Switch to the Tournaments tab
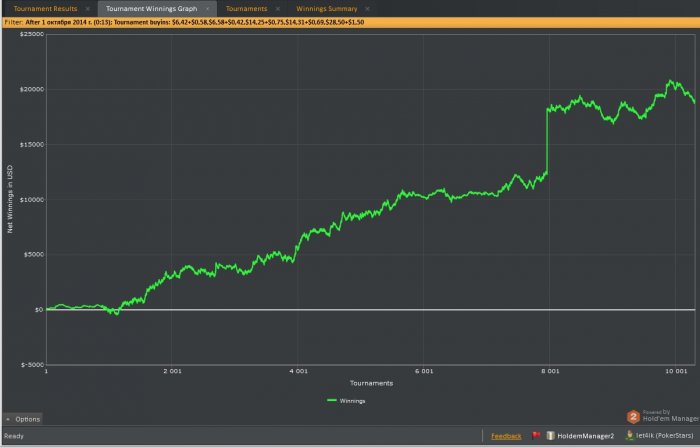 pos(246,8)
